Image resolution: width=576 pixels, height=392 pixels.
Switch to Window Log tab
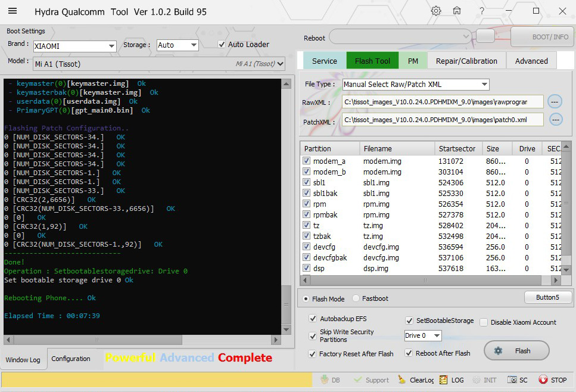pos(23,360)
